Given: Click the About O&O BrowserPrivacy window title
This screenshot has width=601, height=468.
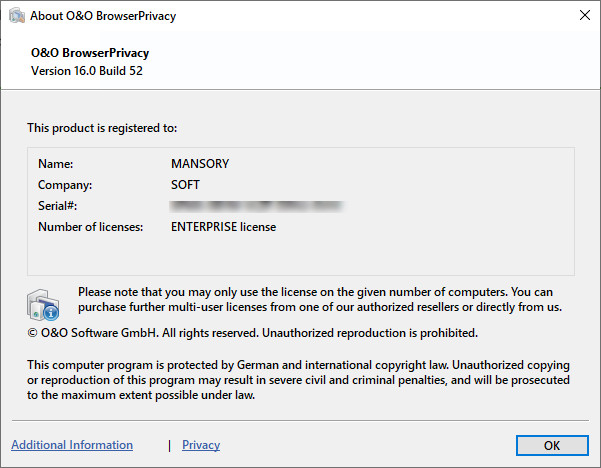Looking at the screenshot, I should coord(104,15).
